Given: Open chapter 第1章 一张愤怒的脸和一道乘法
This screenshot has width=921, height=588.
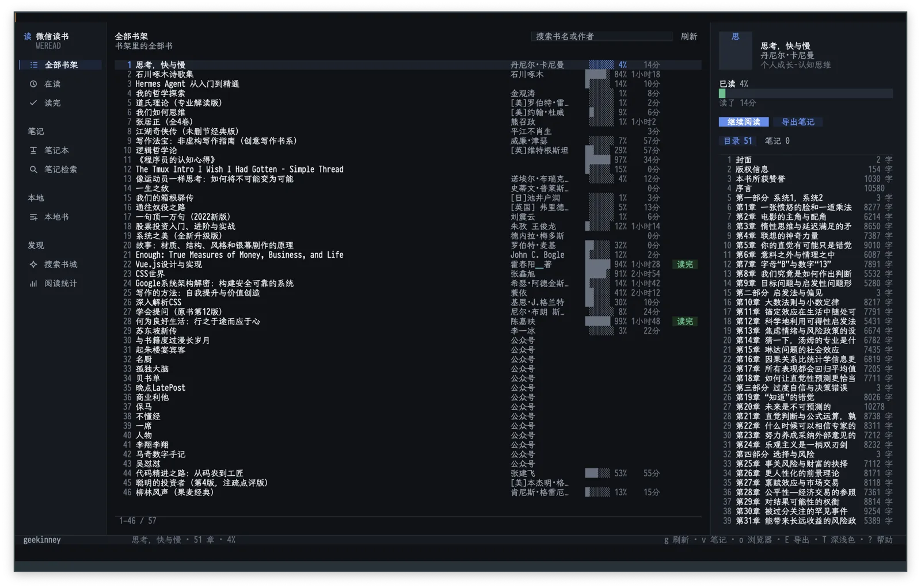Looking at the screenshot, I should point(806,207).
